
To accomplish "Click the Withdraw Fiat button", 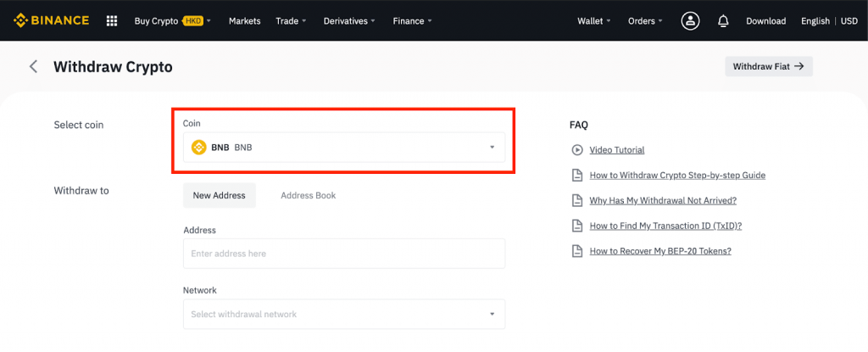I will click(x=768, y=66).
